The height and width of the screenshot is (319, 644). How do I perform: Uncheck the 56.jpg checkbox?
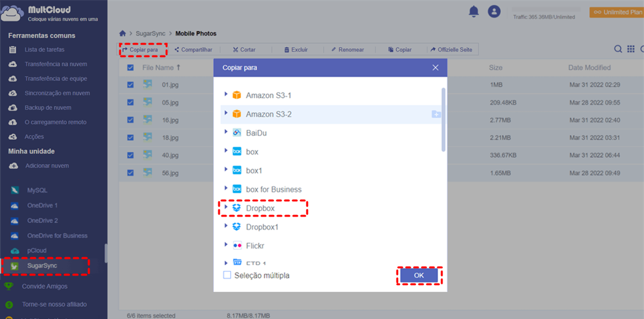pos(130,173)
